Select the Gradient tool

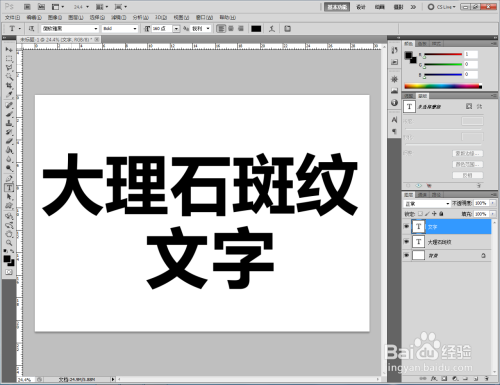click(9, 150)
